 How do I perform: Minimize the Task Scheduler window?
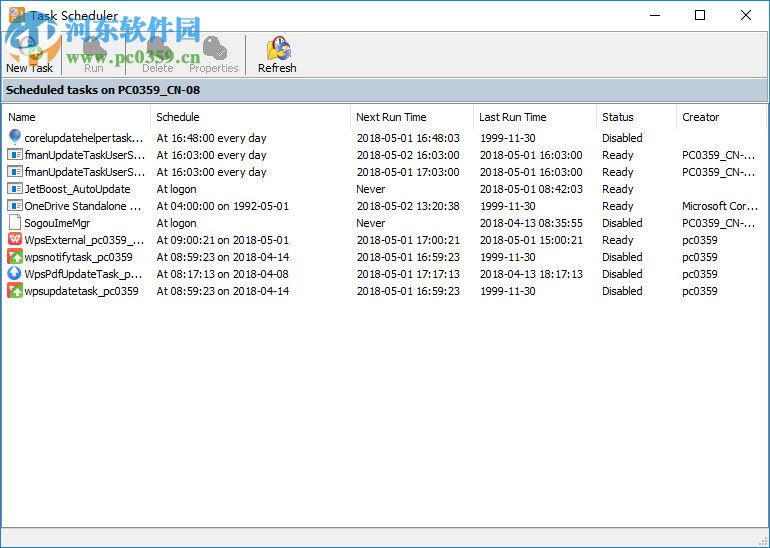(655, 15)
